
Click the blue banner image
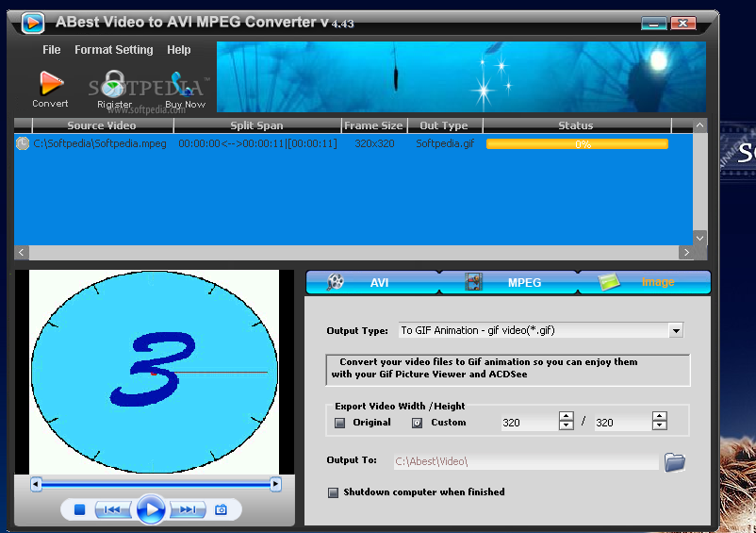[461, 76]
